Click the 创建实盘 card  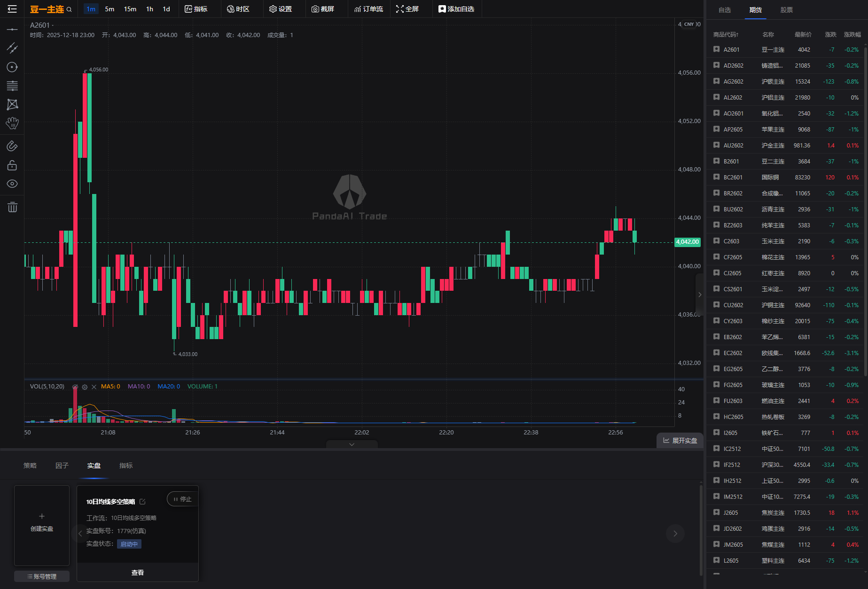tap(42, 525)
